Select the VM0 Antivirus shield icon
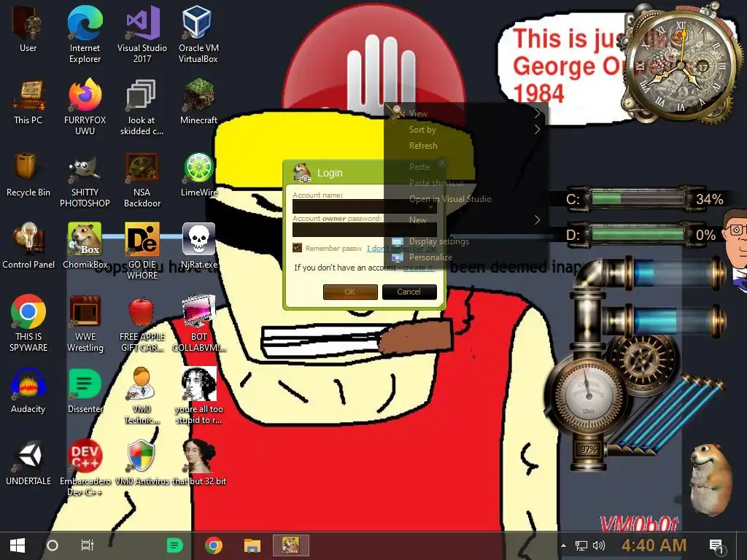This screenshot has width=747, height=560. 142,463
